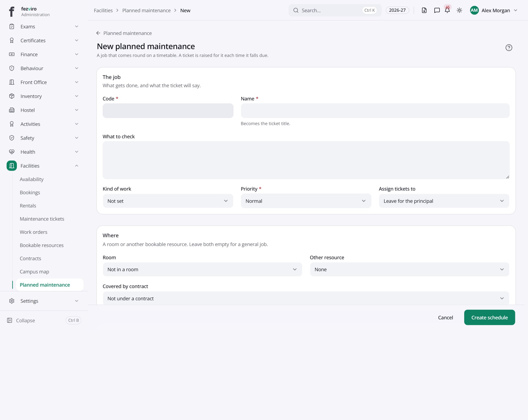Screen dimensions: 528x420
Task: Click the Planned maintenance breadcrumb link
Action: coord(146,10)
